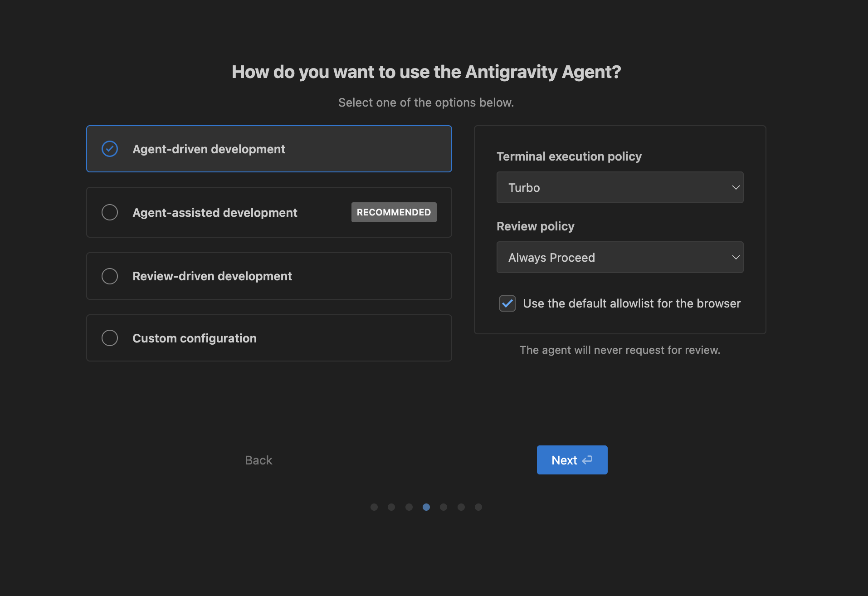Click the last progress dot

tap(478, 507)
